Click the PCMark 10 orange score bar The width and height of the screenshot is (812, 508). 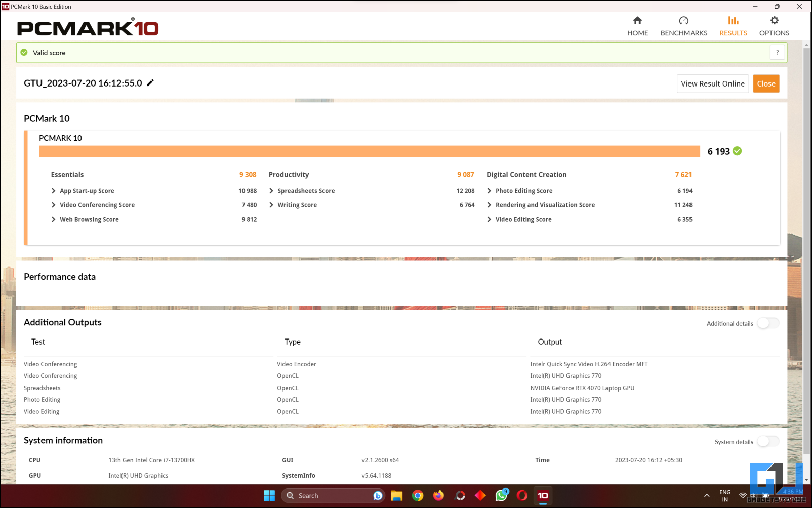(369, 151)
